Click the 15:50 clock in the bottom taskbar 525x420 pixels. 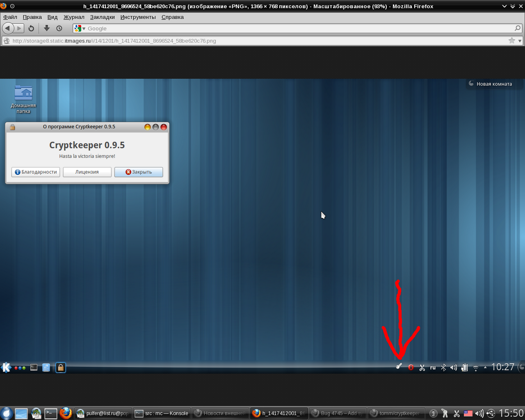[511, 413]
